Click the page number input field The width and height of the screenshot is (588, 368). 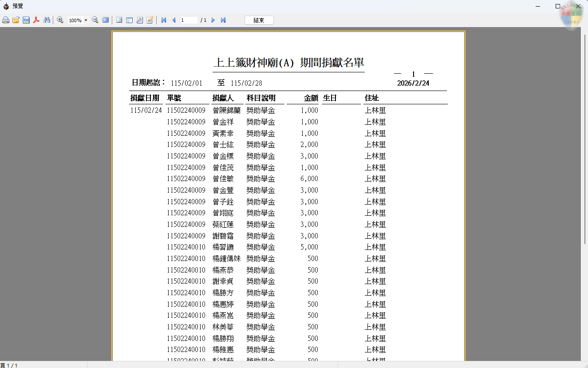click(189, 20)
